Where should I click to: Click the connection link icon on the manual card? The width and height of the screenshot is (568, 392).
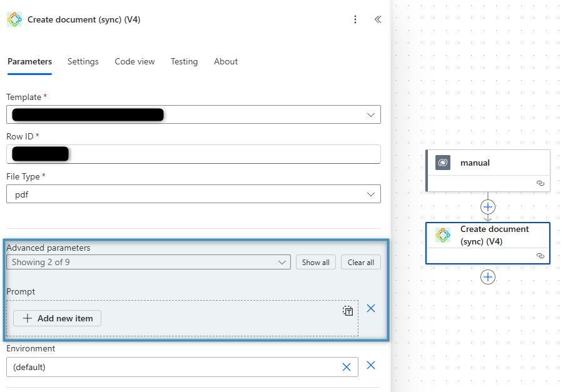click(540, 183)
